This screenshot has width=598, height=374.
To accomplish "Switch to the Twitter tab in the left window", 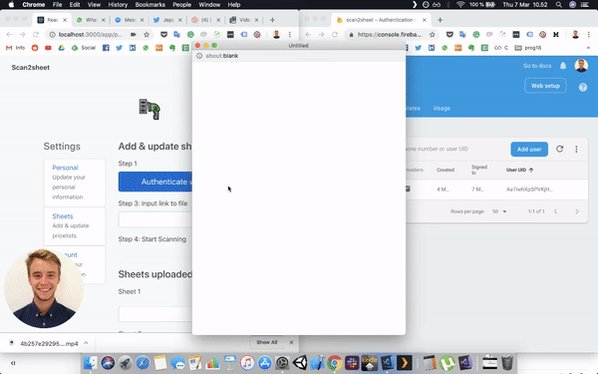I will (167, 20).
